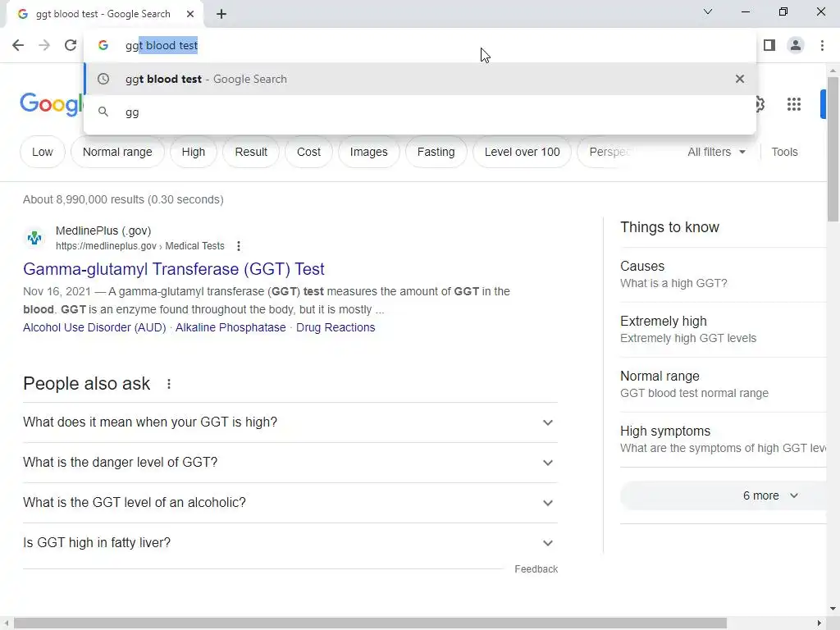Open the Extremely high item

pos(724,330)
